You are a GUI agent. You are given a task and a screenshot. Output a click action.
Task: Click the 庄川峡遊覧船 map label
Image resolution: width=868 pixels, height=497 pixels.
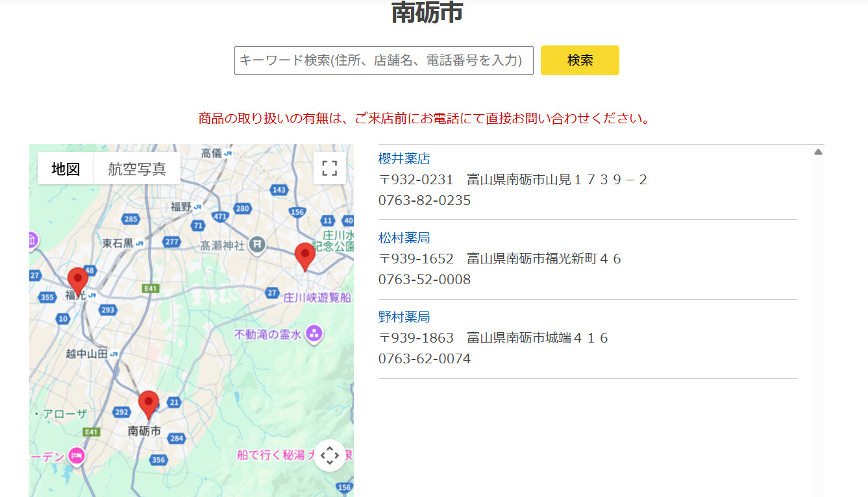(x=317, y=297)
